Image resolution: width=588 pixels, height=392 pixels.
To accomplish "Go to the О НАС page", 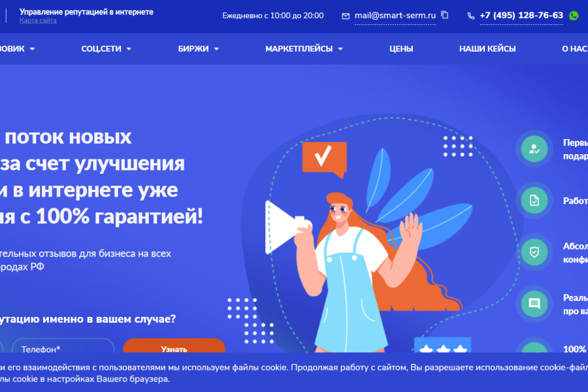I will click(x=574, y=49).
